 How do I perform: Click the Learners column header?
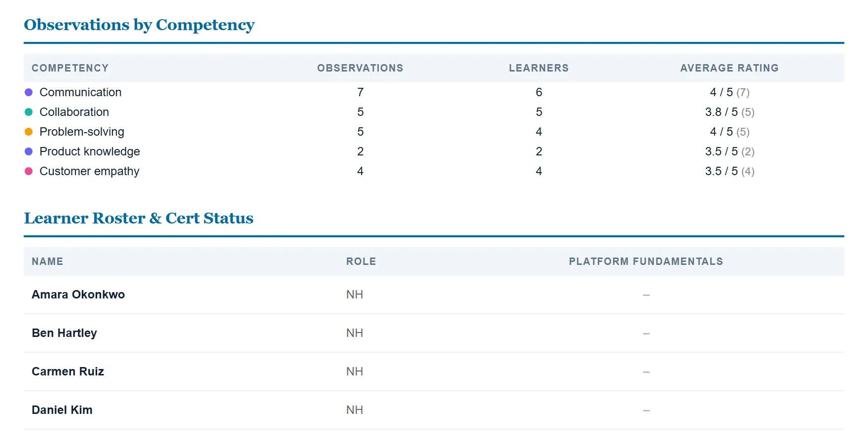coord(539,68)
